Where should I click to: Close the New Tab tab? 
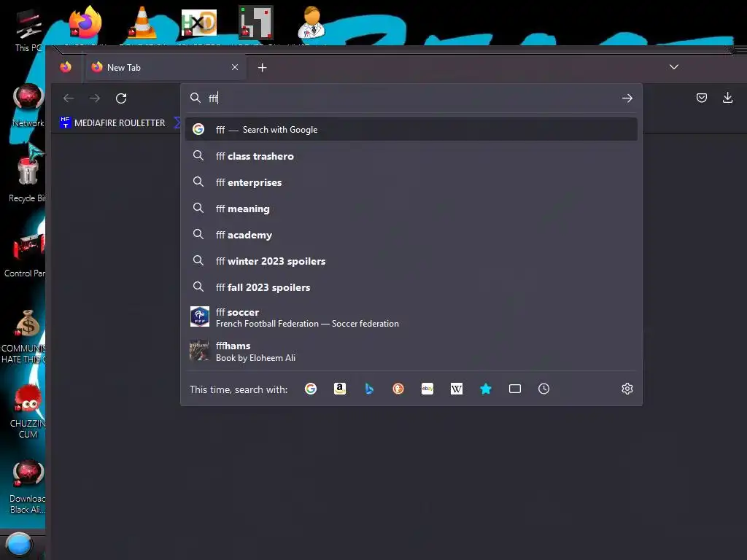(x=235, y=67)
